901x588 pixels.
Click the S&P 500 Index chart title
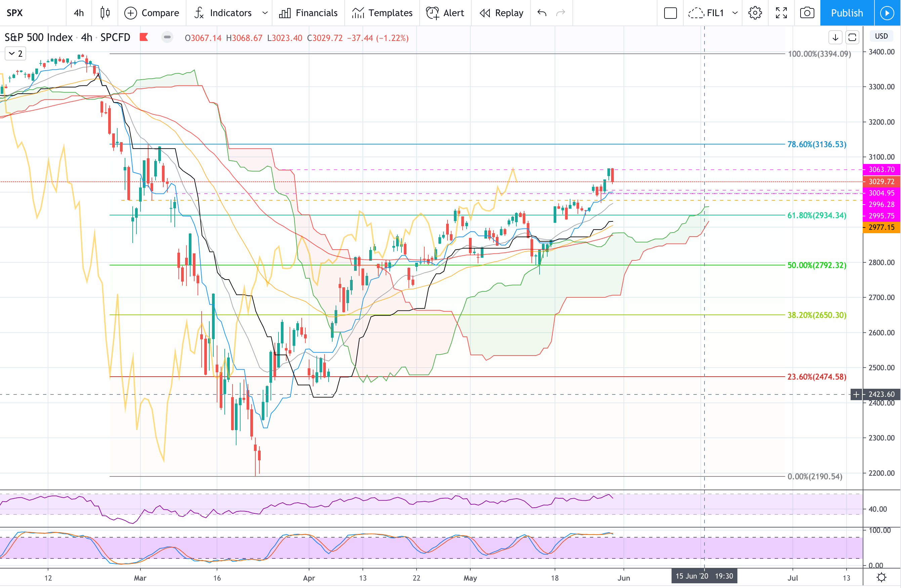39,37
